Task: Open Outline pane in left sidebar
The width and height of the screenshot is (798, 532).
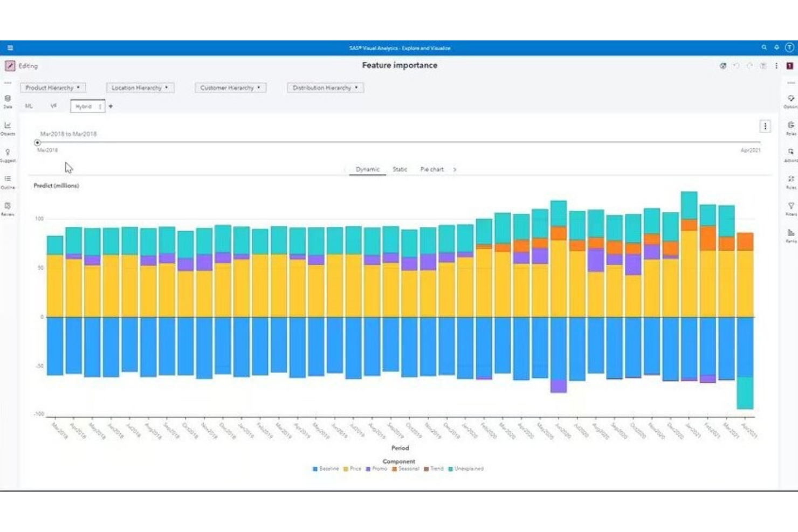Action: [x=8, y=182]
